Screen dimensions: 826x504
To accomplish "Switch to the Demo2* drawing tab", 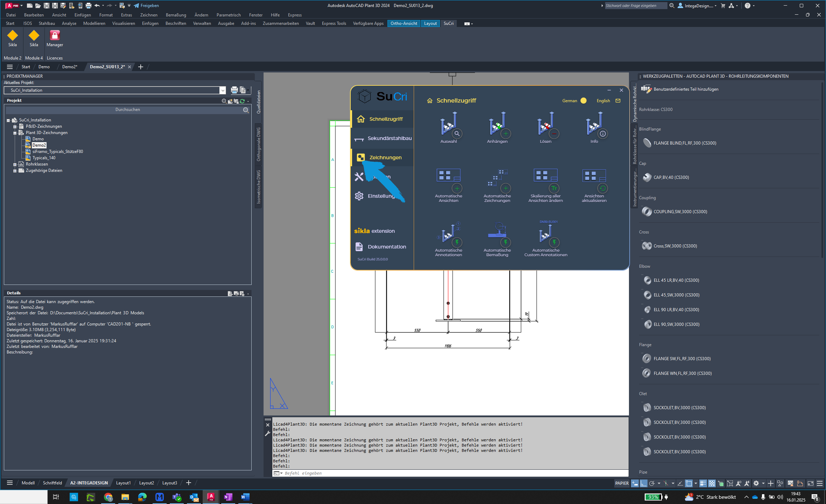I will point(70,67).
